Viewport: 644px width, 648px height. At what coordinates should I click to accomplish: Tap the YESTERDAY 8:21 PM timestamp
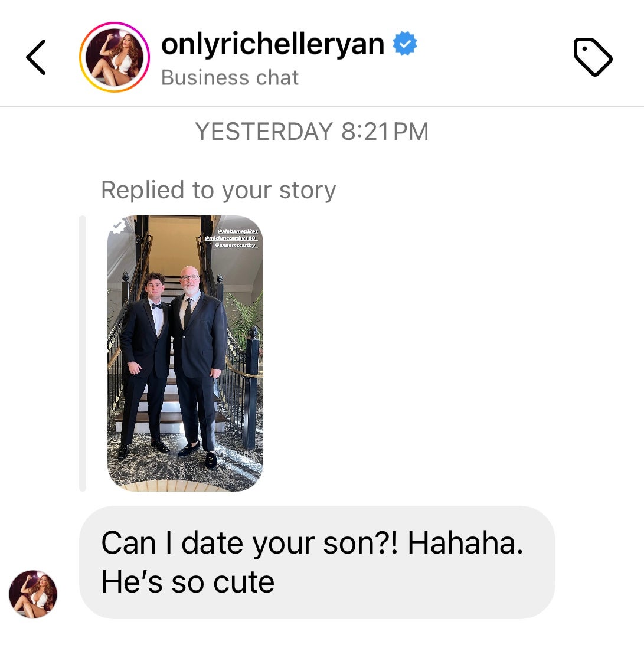[x=312, y=132]
